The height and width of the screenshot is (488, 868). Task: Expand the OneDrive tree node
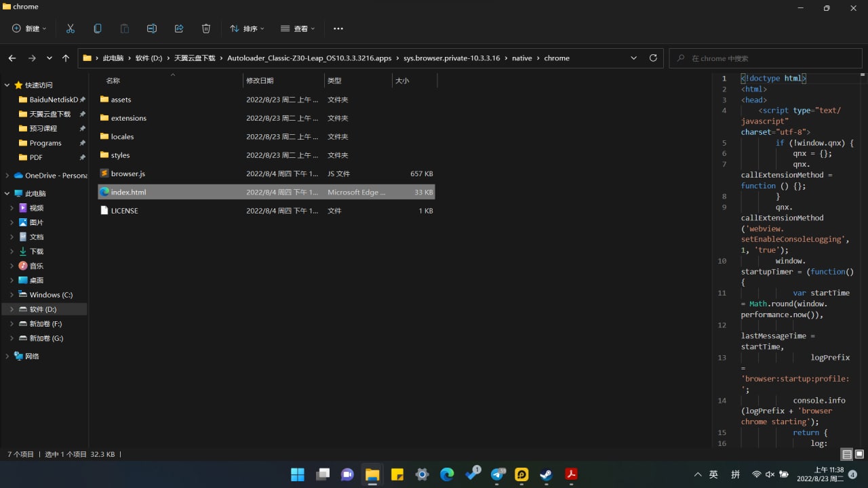pos(7,176)
